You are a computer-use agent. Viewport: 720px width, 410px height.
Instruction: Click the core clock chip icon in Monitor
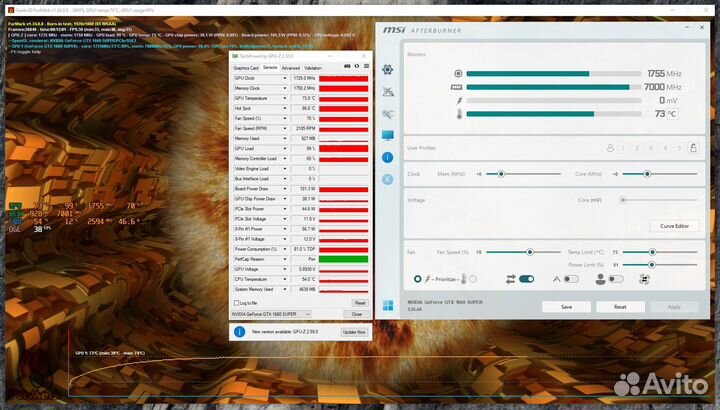pos(458,73)
